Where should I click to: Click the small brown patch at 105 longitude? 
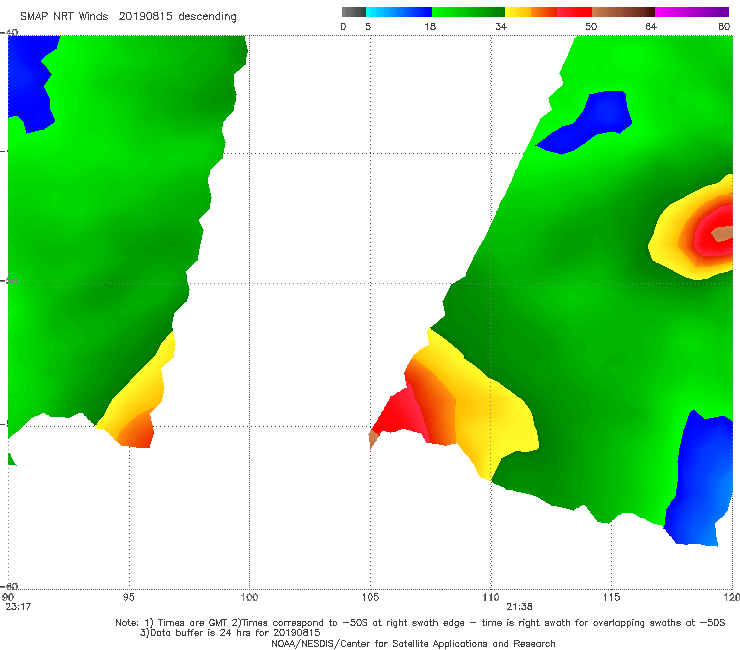point(373,439)
